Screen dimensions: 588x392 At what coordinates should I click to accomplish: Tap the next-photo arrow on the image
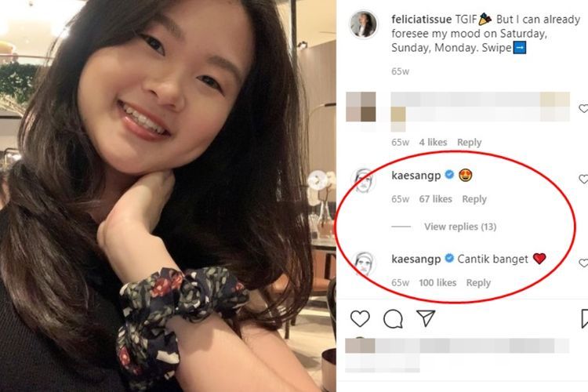pyautogui.click(x=318, y=181)
